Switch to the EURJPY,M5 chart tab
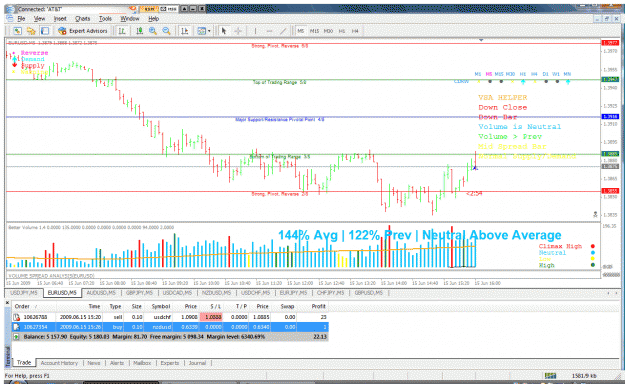Image resolution: width=625 pixels, height=384 pixels. click(293, 293)
